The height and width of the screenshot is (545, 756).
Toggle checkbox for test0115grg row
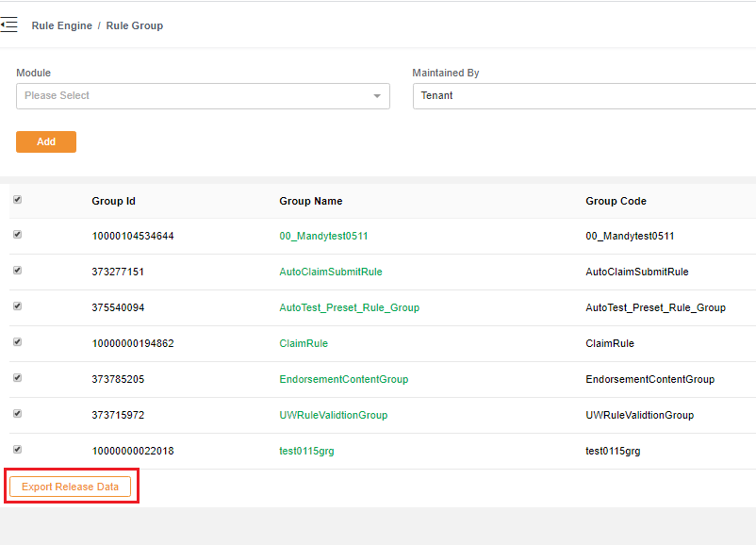click(17, 450)
